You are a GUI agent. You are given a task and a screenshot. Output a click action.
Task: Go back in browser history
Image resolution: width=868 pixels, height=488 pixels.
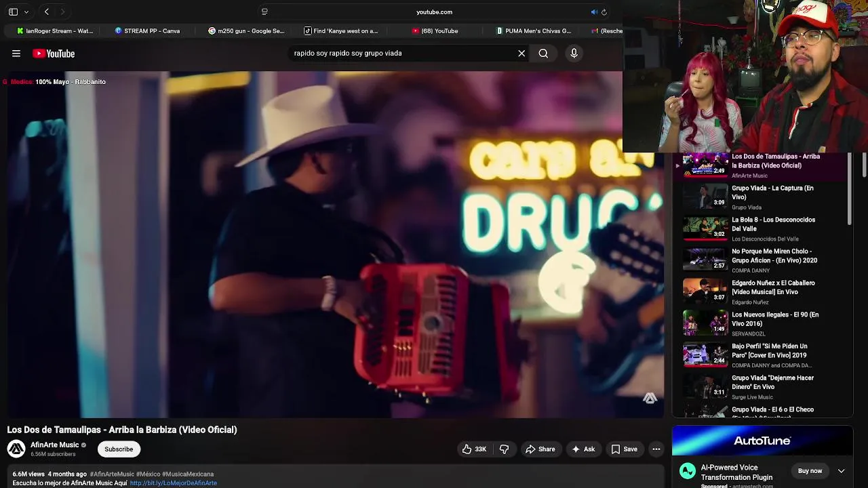[47, 12]
